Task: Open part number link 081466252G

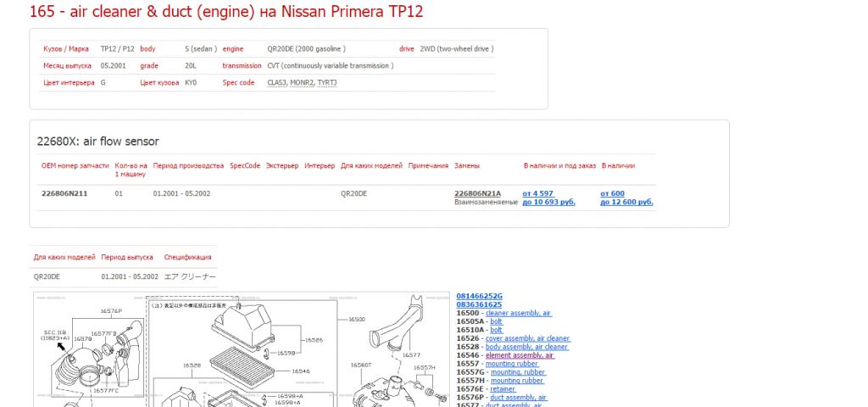Action: pyautogui.click(x=479, y=296)
